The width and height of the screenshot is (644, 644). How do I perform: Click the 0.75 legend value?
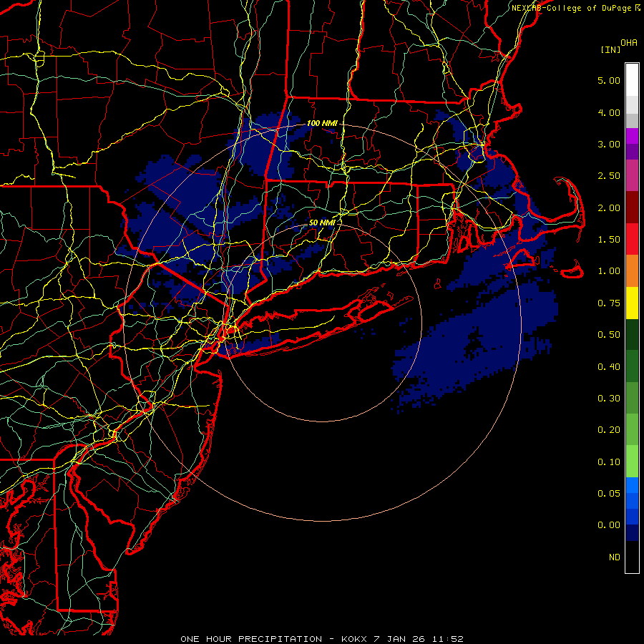click(x=609, y=303)
